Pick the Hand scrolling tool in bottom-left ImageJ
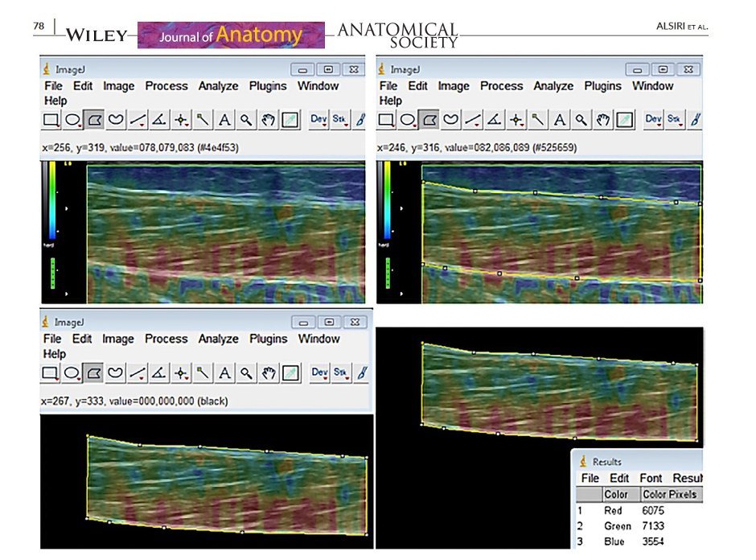This screenshot has height=560, width=756. pyautogui.click(x=269, y=373)
